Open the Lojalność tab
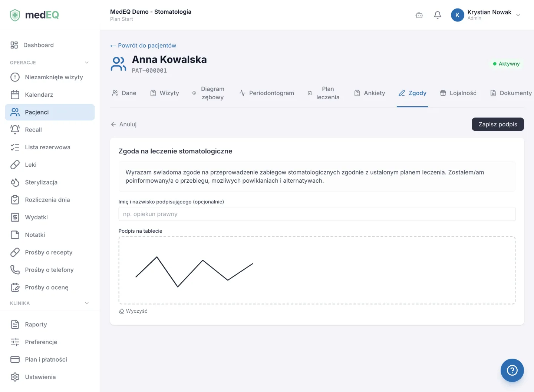The height and width of the screenshot is (392, 534). coord(458,93)
